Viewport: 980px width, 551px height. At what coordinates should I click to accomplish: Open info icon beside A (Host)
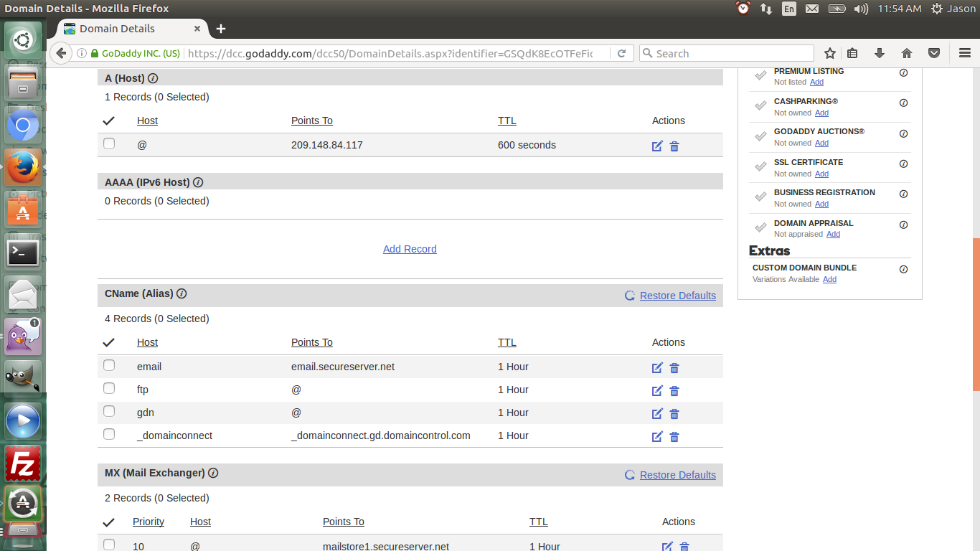tap(153, 78)
